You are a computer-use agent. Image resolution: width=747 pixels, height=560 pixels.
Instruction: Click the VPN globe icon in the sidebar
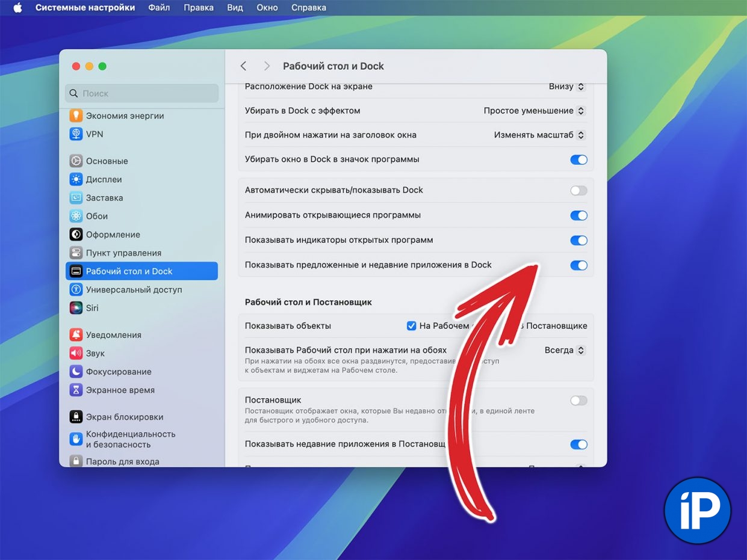[76, 134]
